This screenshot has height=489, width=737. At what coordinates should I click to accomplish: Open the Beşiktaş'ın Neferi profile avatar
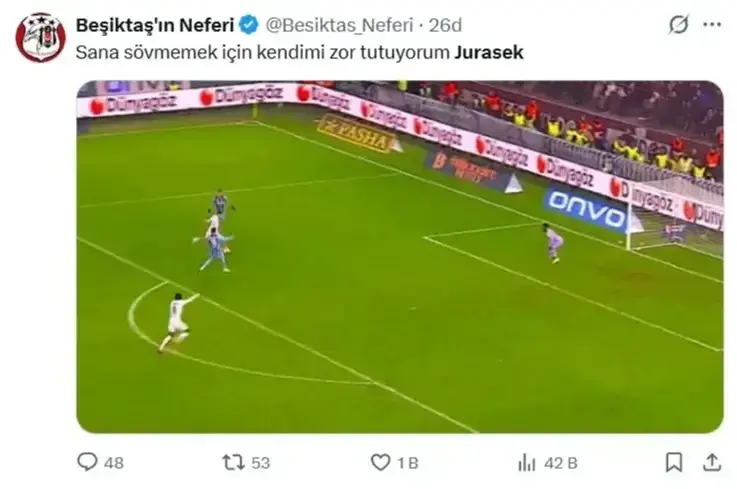(x=40, y=37)
